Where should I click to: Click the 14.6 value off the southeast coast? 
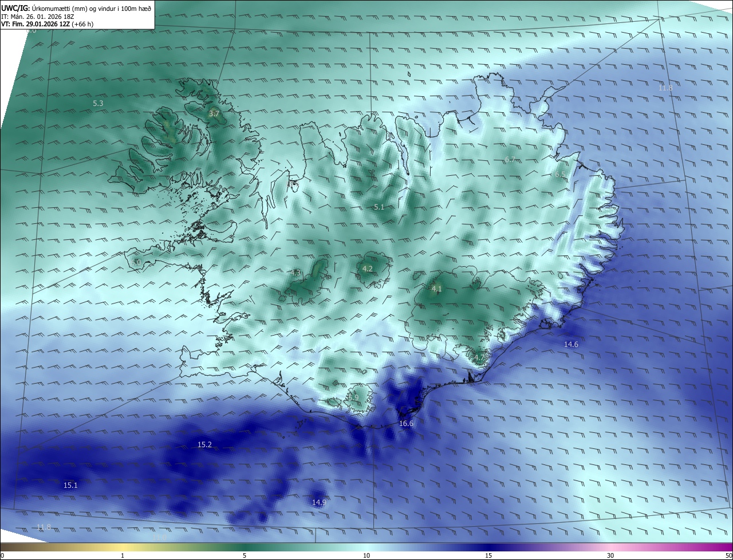(571, 344)
